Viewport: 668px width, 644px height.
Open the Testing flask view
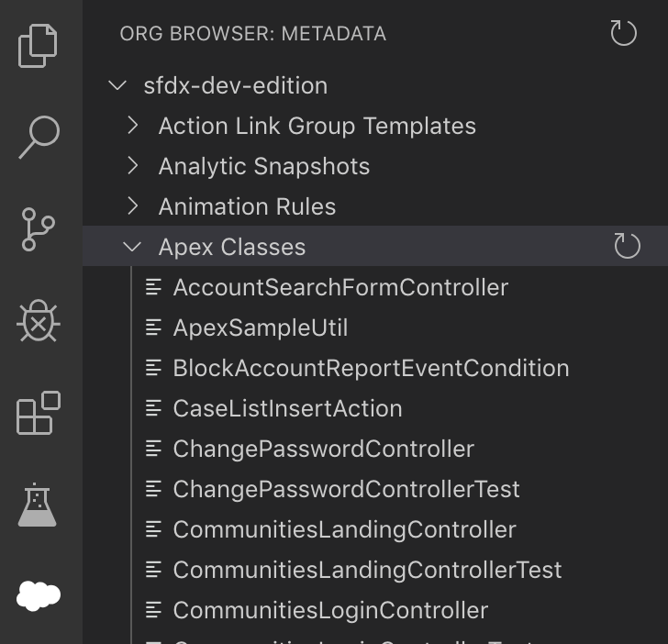[37, 505]
